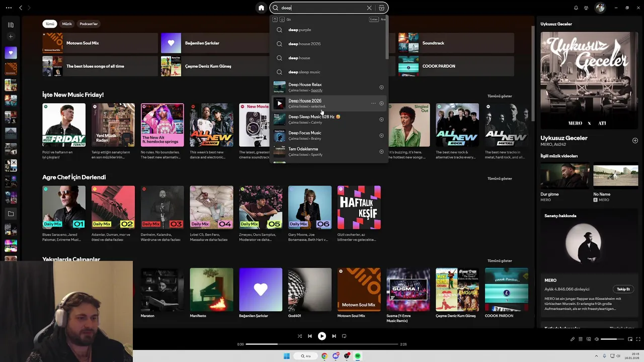644x362 pixels.
Task: Open Friend Activity people icon
Action: point(586,8)
